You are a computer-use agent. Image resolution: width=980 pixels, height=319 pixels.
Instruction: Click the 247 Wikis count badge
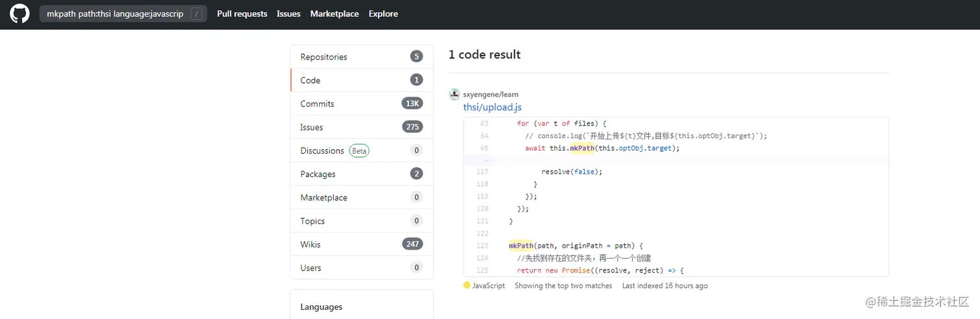412,244
